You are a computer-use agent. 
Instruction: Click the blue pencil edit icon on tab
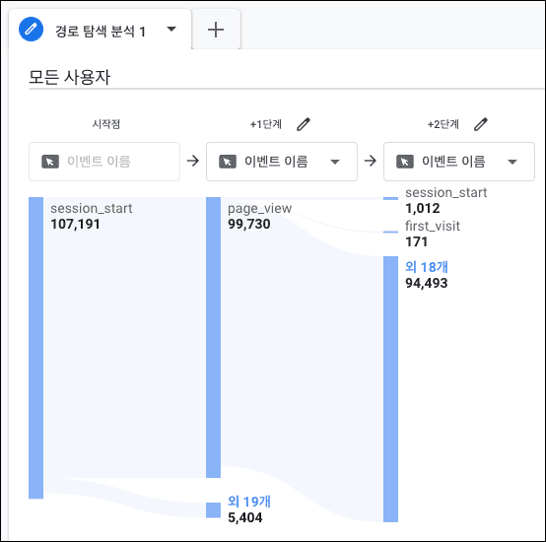pos(31,29)
